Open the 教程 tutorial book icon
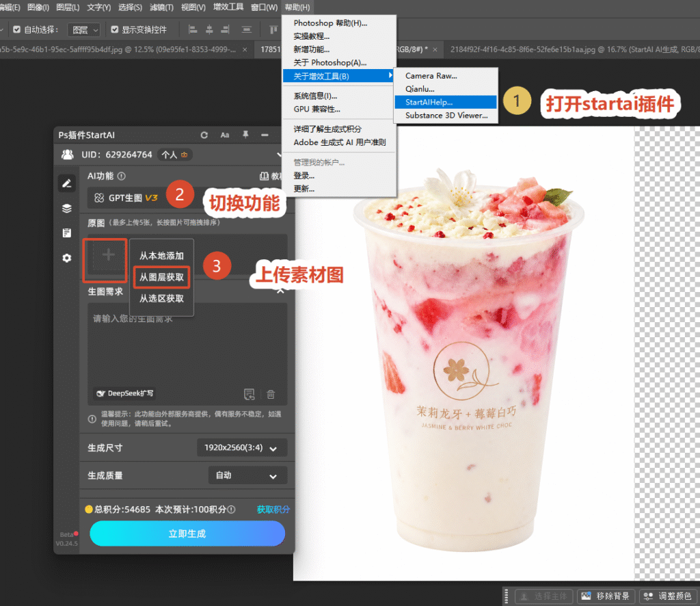Image resolution: width=700 pixels, height=606 pixels. (264, 176)
